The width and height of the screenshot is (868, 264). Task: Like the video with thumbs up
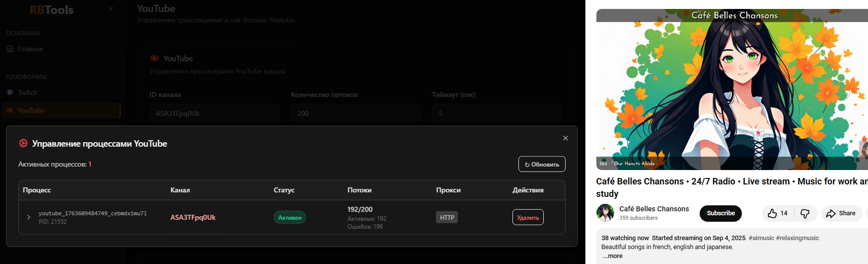[x=773, y=213]
